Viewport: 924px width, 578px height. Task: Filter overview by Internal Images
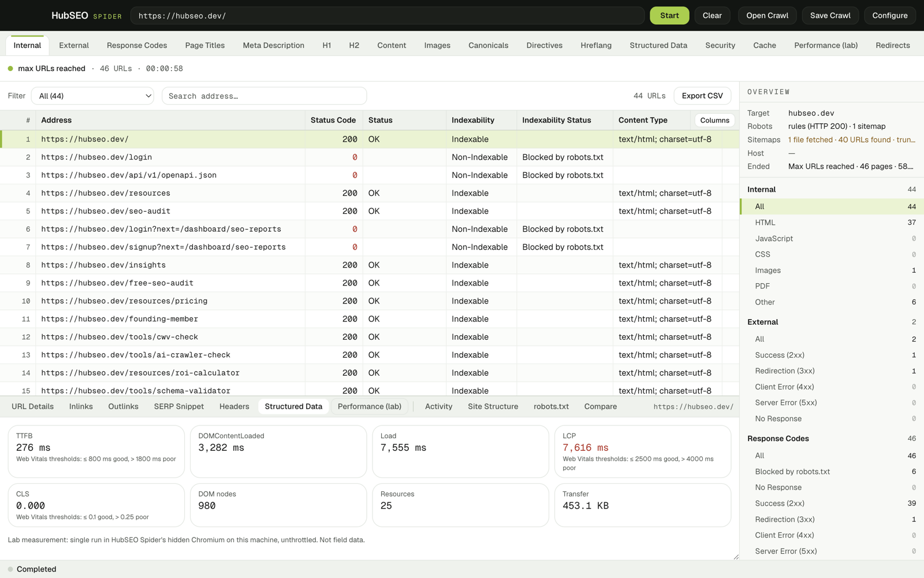pyautogui.click(x=832, y=271)
